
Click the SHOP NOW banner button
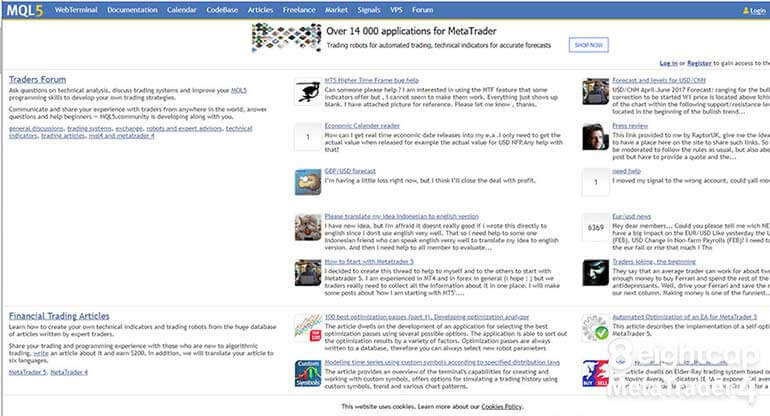pyautogui.click(x=588, y=45)
